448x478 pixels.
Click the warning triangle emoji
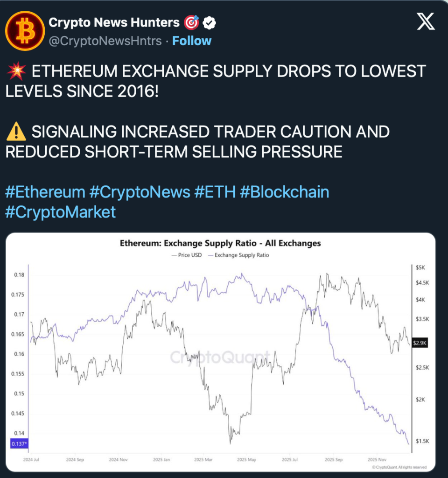[x=16, y=132]
